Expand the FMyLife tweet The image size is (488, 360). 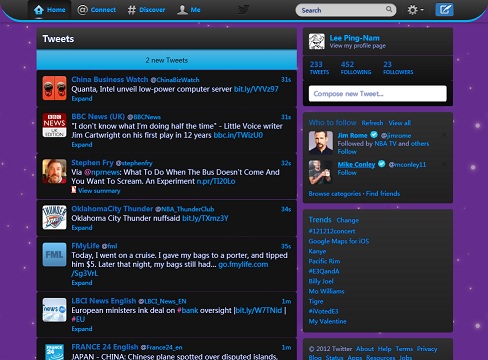pos(82,283)
